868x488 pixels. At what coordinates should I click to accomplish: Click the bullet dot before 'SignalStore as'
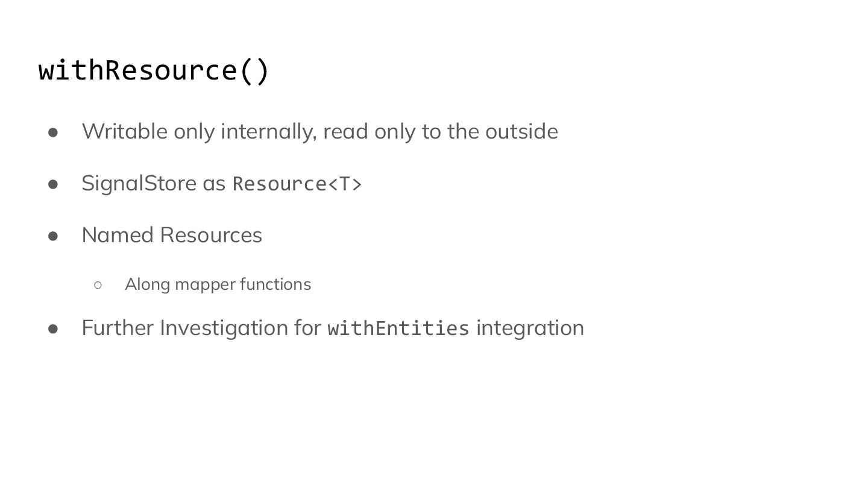(x=53, y=184)
